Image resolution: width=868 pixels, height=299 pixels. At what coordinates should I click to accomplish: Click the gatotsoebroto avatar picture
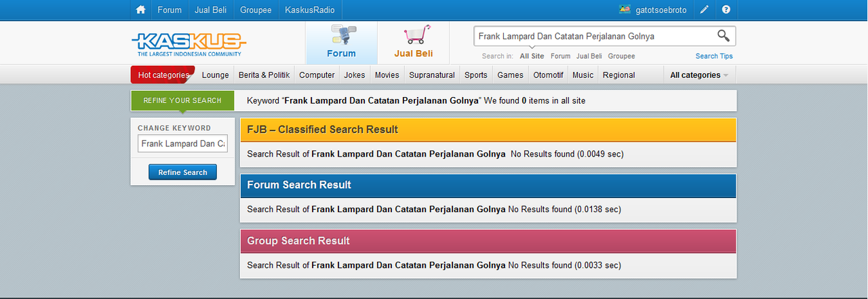tap(625, 9)
